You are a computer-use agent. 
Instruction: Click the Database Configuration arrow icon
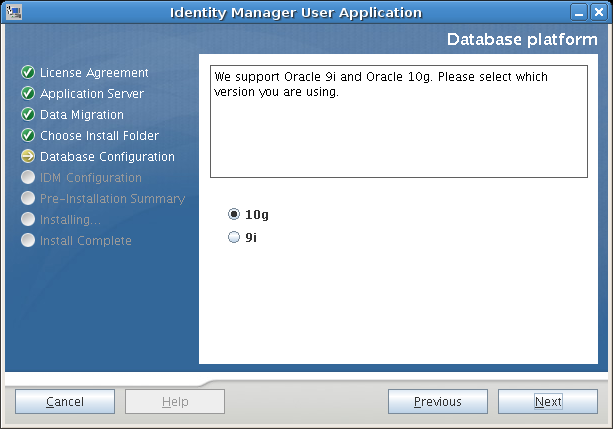tap(28, 157)
